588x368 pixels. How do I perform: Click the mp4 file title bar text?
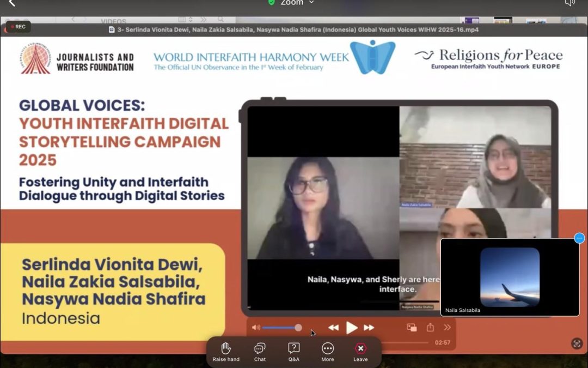coord(298,29)
